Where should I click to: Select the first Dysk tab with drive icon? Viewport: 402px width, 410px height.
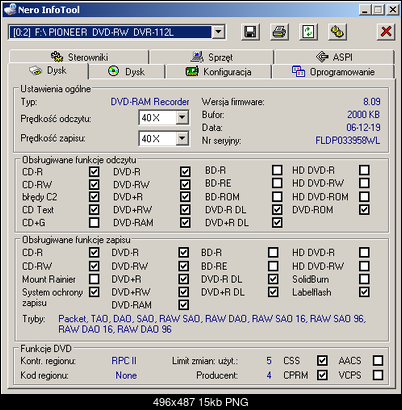(x=48, y=71)
